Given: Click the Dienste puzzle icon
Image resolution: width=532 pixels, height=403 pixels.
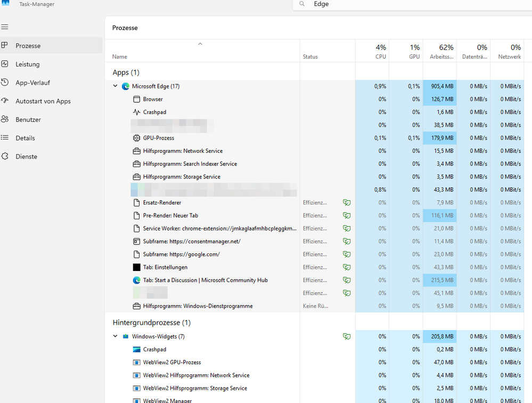Looking at the screenshot, I should 5,157.
